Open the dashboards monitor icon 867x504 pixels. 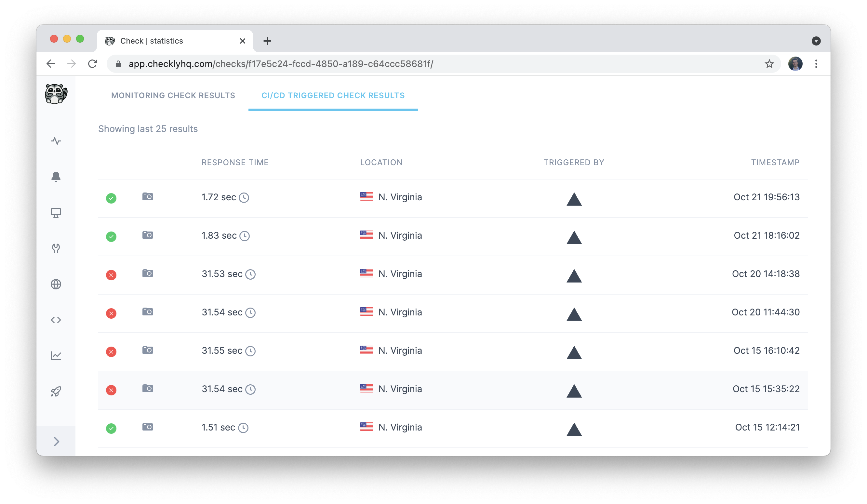(56, 213)
